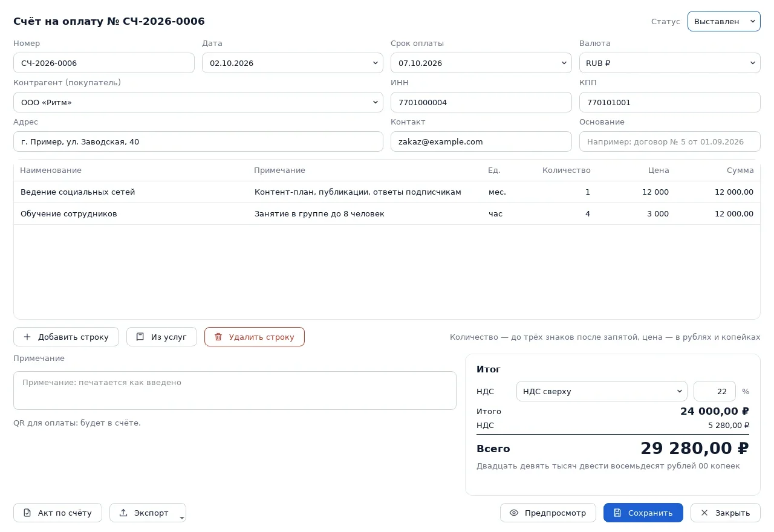Click the Примечание textarea

pyautogui.click(x=235, y=391)
